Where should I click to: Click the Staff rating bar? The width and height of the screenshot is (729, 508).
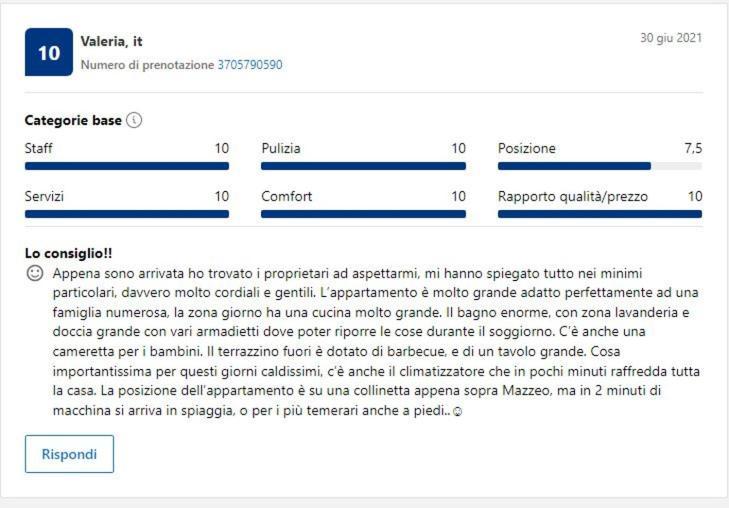(127, 166)
